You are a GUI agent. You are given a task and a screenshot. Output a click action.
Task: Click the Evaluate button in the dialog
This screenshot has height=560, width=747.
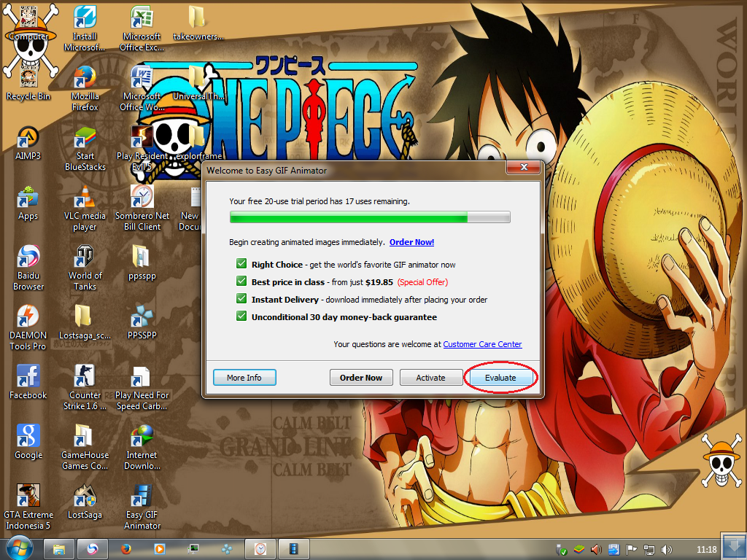click(500, 378)
